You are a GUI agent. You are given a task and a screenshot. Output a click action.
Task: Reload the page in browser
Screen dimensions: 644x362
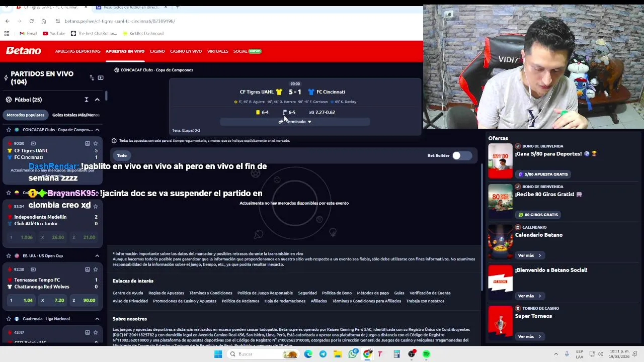point(31,21)
